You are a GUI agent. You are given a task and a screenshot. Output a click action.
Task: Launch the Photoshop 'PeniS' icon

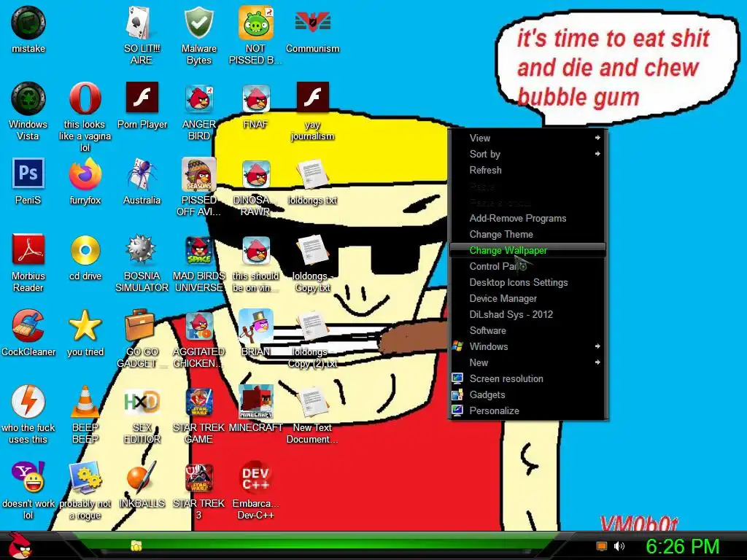(28, 174)
